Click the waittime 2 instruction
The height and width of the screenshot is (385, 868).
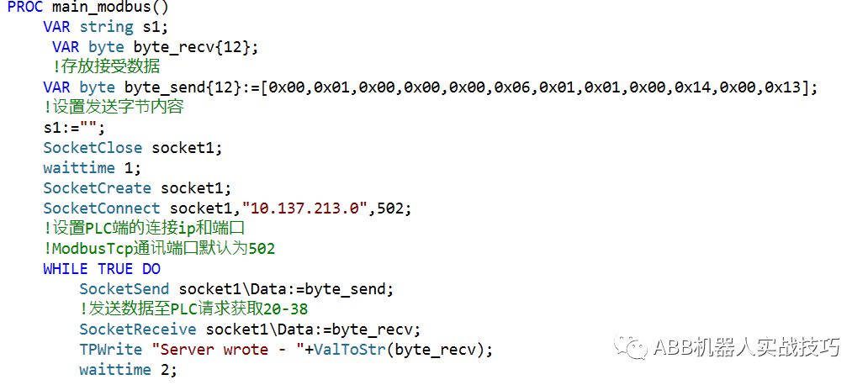pyautogui.click(x=129, y=370)
